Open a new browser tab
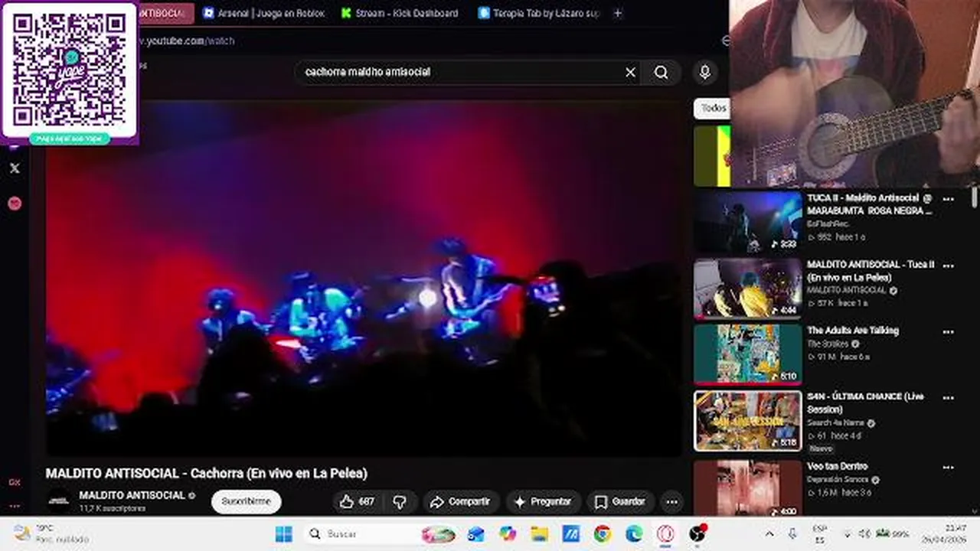The image size is (980, 551). pyautogui.click(x=618, y=13)
